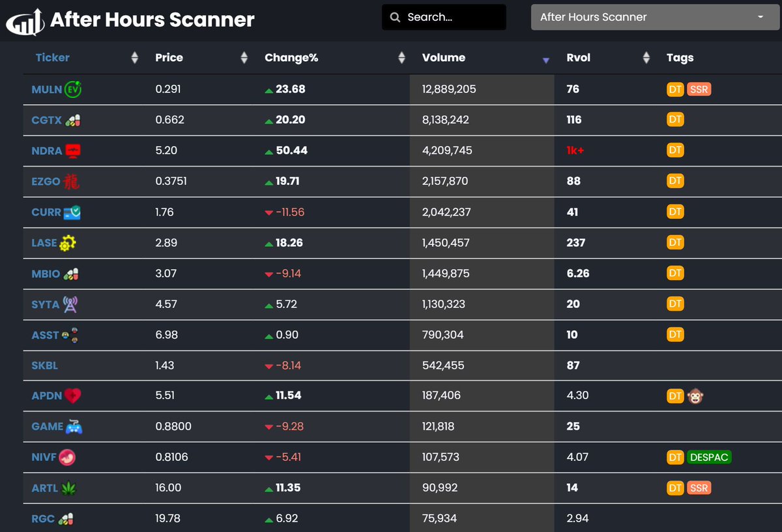Click the antenna tower icon beside SYTA
The height and width of the screenshot is (532, 782).
[x=70, y=304]
